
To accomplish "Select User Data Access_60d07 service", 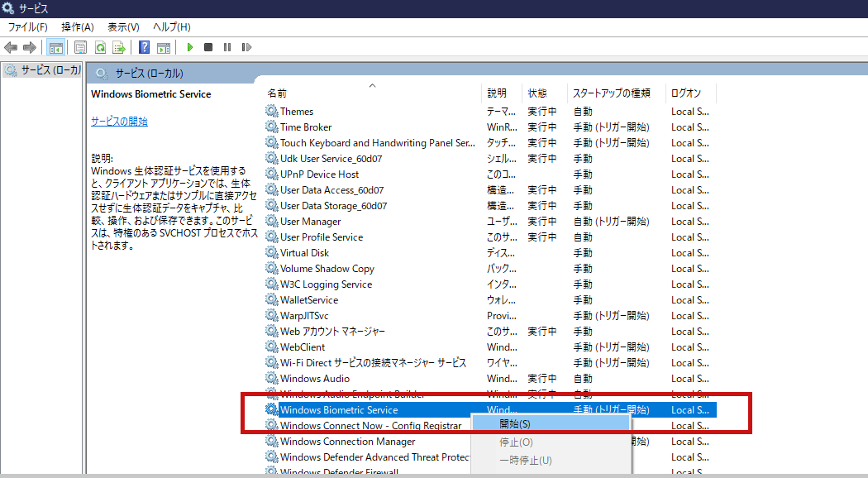I will coord(490,190).
